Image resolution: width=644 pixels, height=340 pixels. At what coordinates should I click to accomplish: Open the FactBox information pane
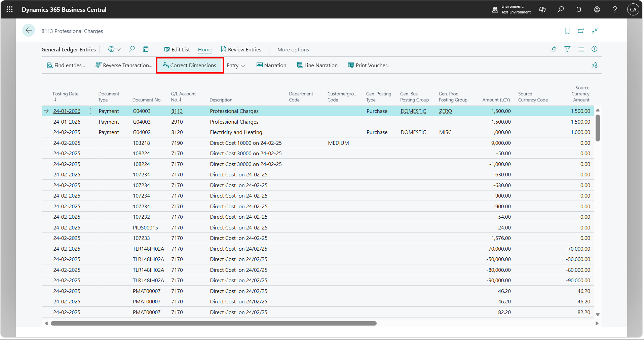[595, 49]
